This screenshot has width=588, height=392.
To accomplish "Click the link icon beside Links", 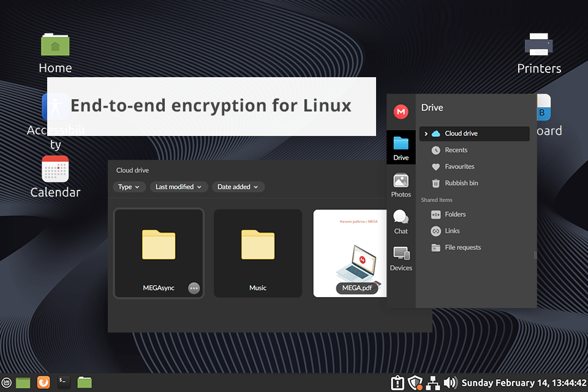I will click(x=435, y=231).
